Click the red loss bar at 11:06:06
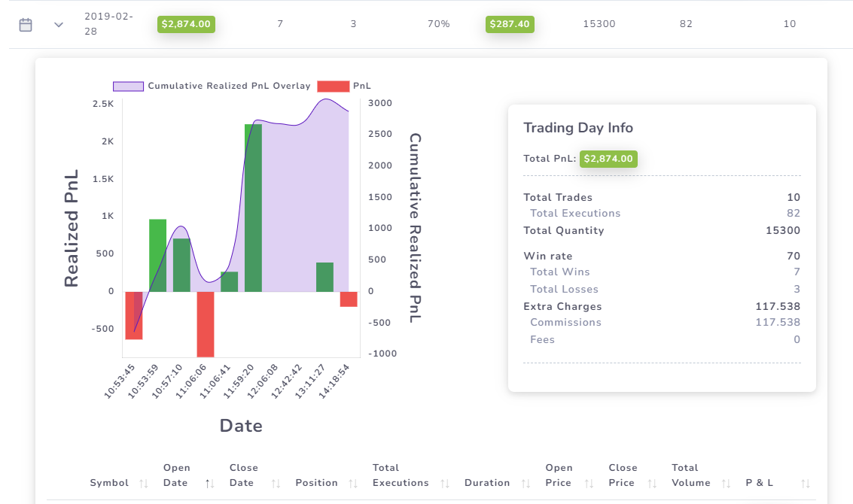Image resolution: width=853 pixels, height=504 pixels. click(x=206, y=324)
